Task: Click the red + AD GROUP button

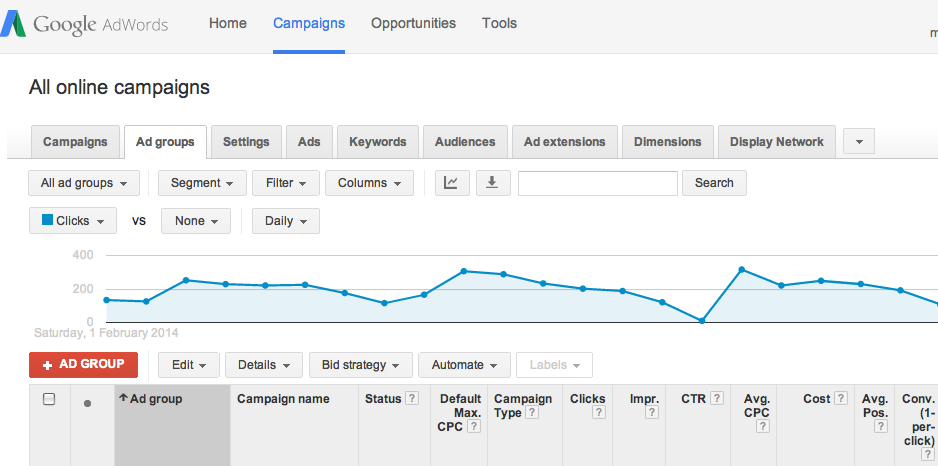Action: click(x=83, y=365)
